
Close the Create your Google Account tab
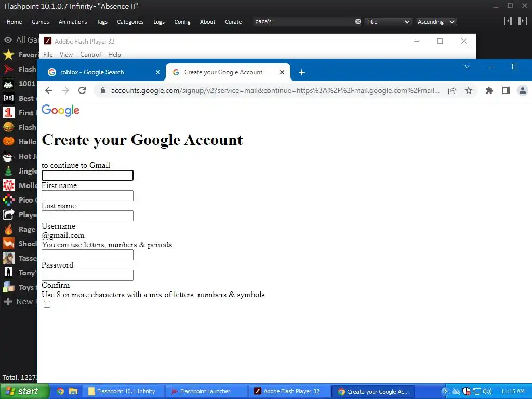(282, 72)
